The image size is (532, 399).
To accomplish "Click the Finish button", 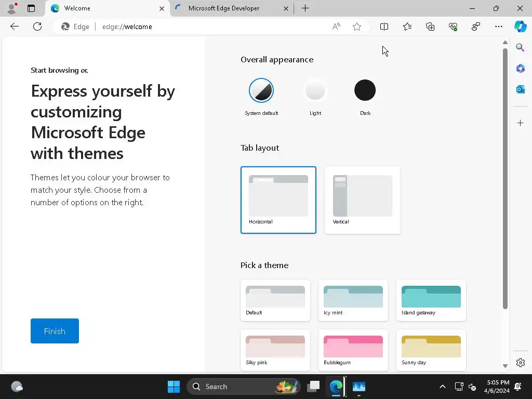I will click(55, 331).
